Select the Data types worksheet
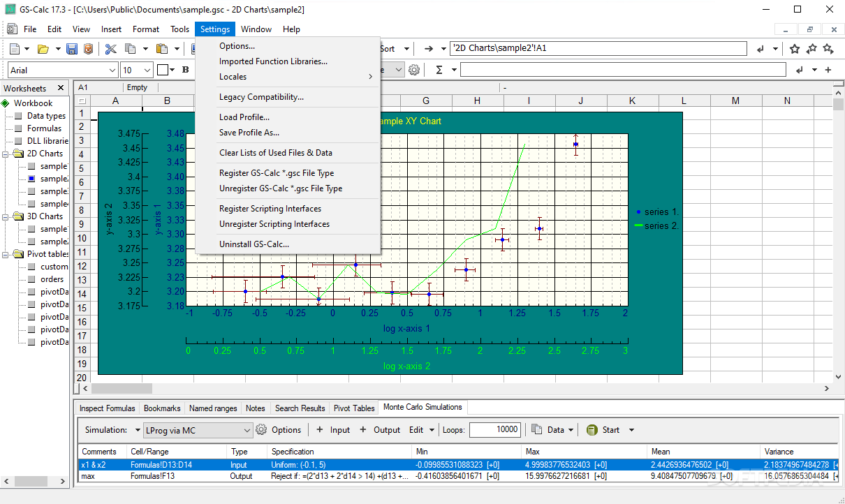 tap(46, 116)
